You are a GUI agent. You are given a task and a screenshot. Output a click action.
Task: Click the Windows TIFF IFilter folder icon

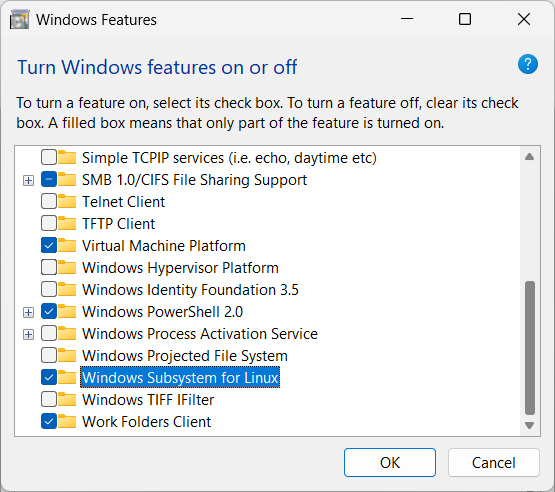(x=67, y=400)
